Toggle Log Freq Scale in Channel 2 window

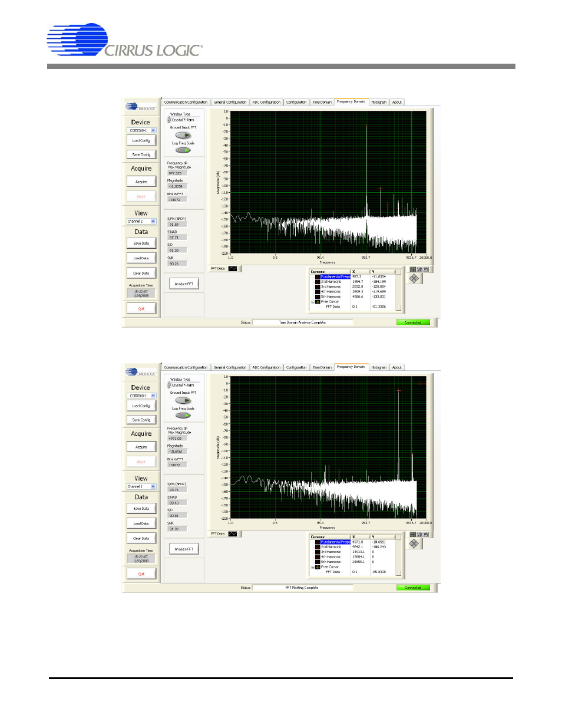pos(183,150)
